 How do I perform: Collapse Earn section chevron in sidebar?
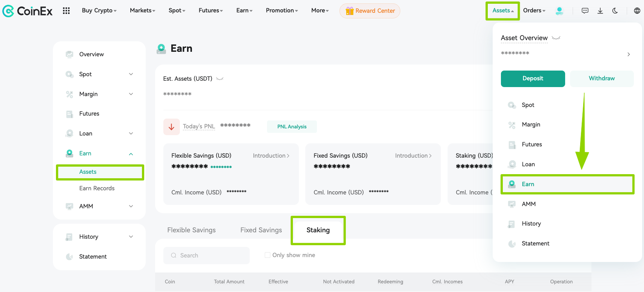pos(131,154)
